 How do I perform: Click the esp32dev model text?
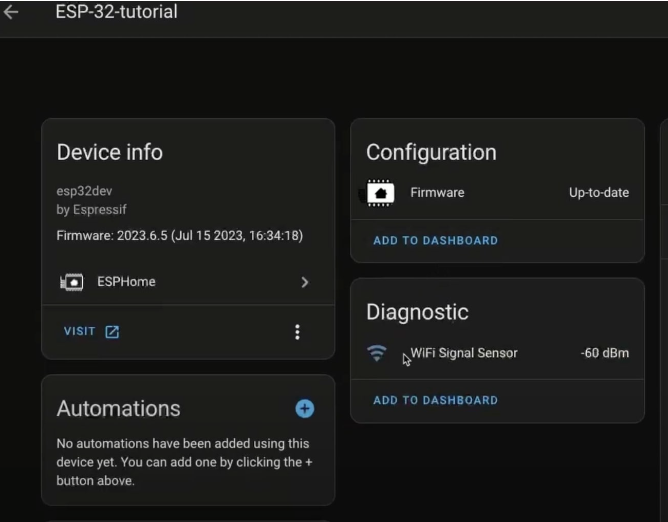pyautogui.click(x=84, y=191)
